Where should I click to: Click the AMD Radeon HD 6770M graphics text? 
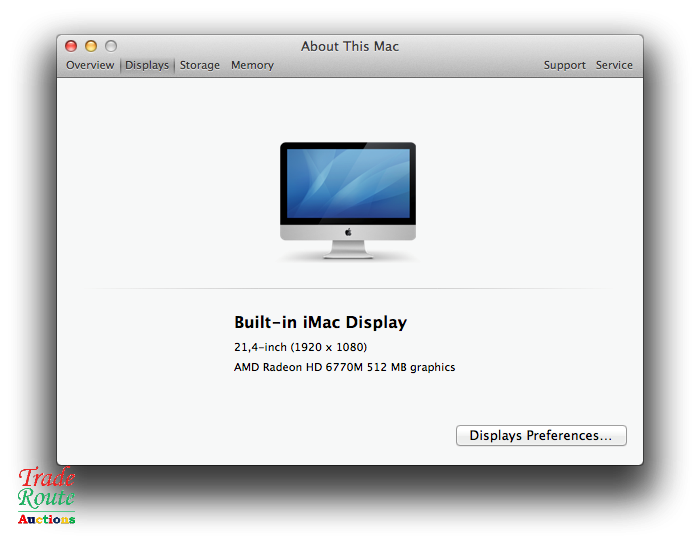(x=345, y=367)
